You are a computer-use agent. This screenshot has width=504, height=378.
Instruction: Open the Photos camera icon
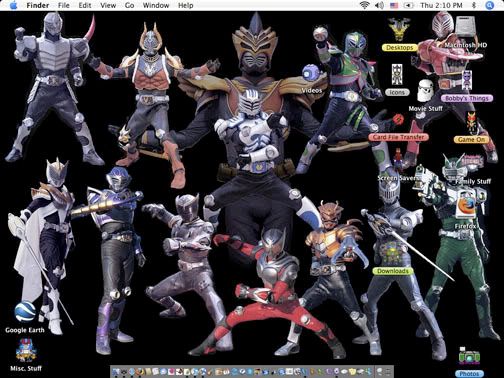(x=469, y=357)
